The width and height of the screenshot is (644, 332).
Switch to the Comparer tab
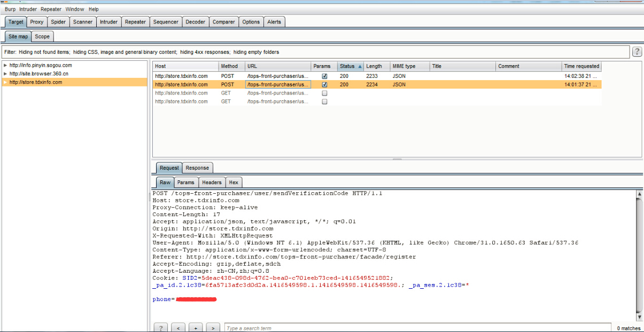coord(223,22)
